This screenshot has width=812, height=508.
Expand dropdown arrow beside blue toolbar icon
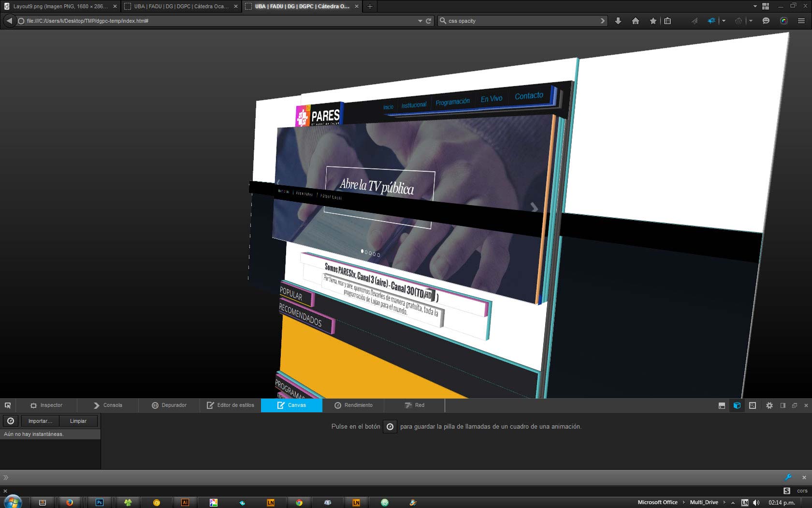(x=724, y=21)
